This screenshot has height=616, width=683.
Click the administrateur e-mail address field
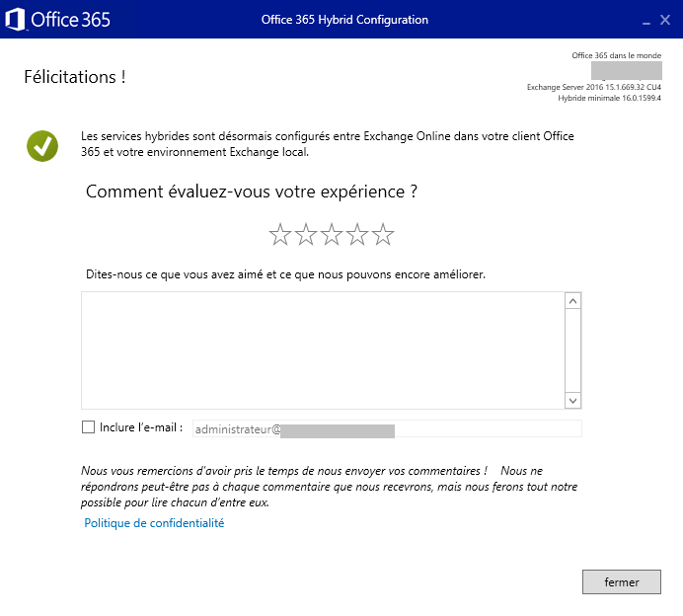coord(385,429)
